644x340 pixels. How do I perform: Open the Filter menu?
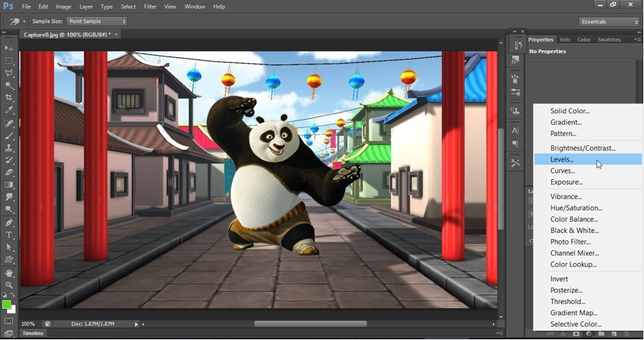coord(150,6)
